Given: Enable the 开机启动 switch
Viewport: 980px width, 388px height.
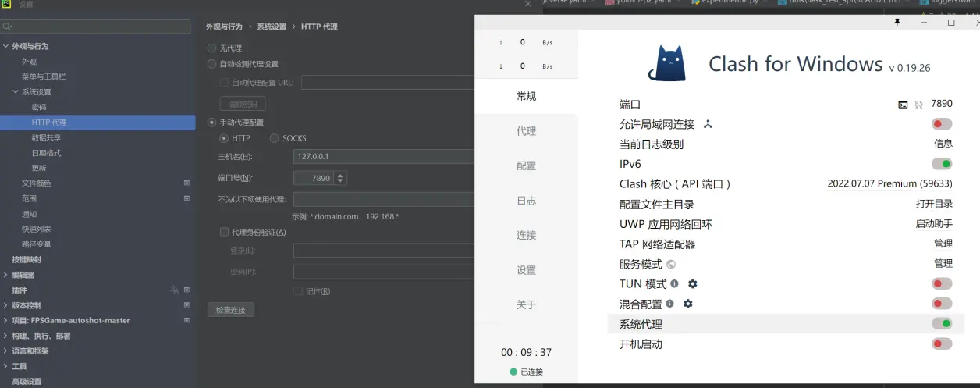Looking at the screenshot, I should (x=942, y=344).
